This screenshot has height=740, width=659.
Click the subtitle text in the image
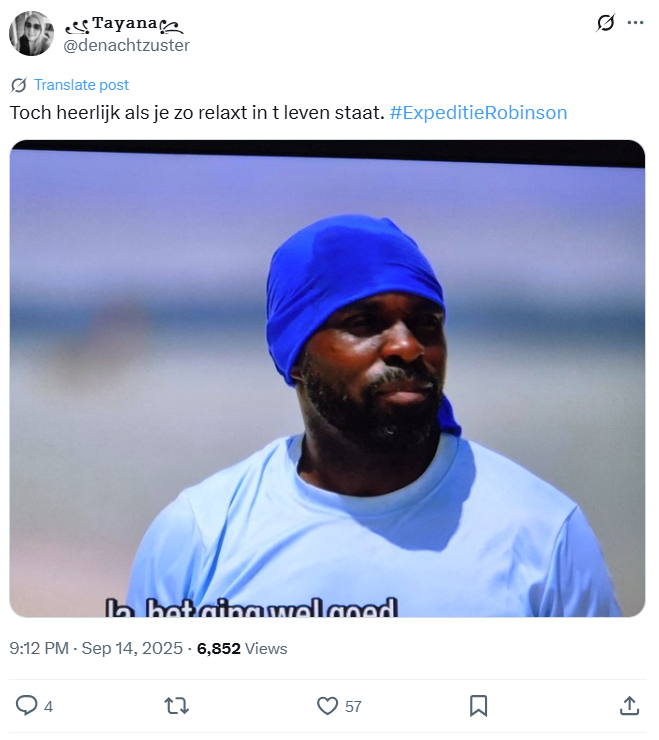pyautogui.click(x=251, y=608)
